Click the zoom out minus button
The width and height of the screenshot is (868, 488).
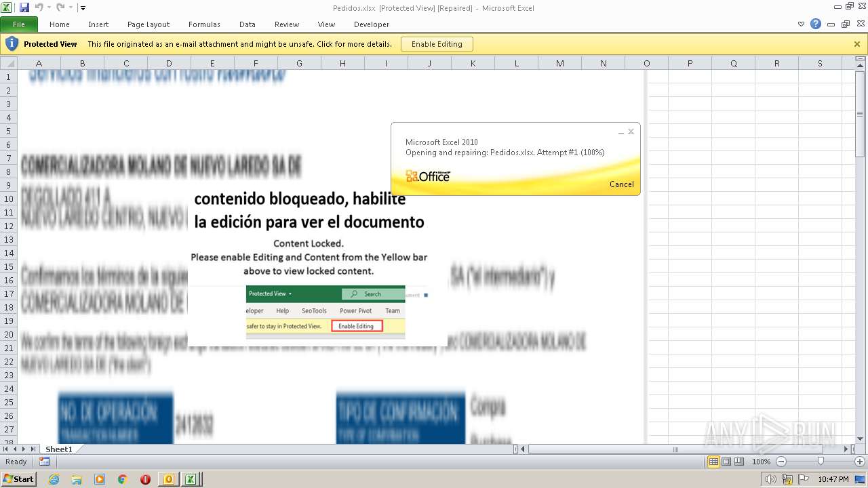point(781,462)
